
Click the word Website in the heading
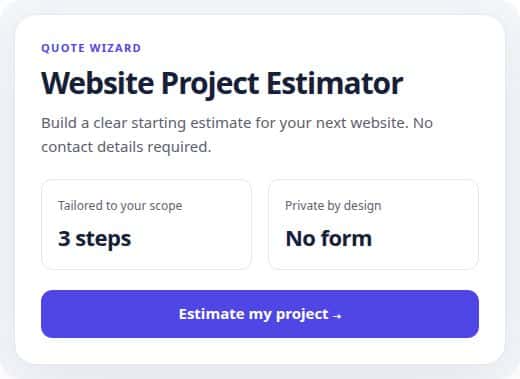point(98,83)
